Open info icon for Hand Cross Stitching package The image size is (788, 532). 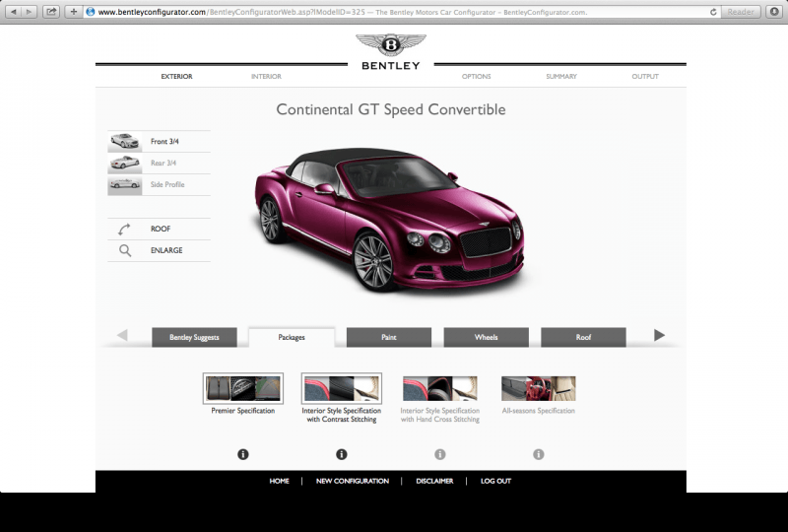440,454
